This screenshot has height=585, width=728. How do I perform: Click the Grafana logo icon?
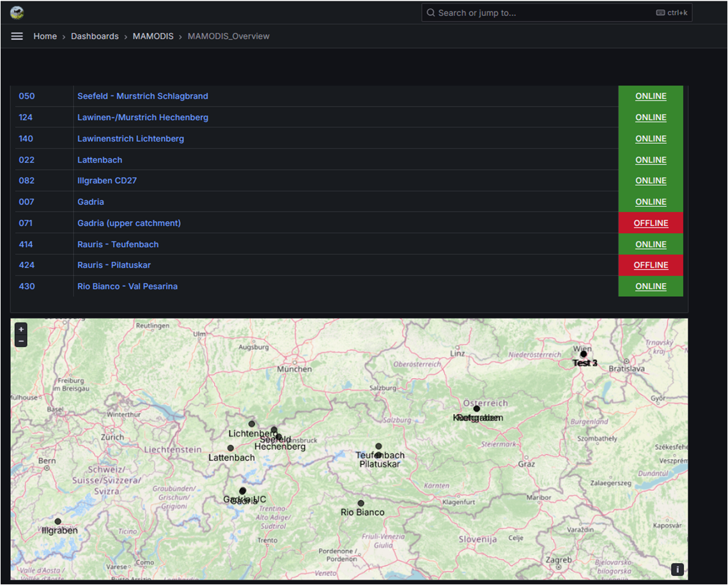point(17,13)
